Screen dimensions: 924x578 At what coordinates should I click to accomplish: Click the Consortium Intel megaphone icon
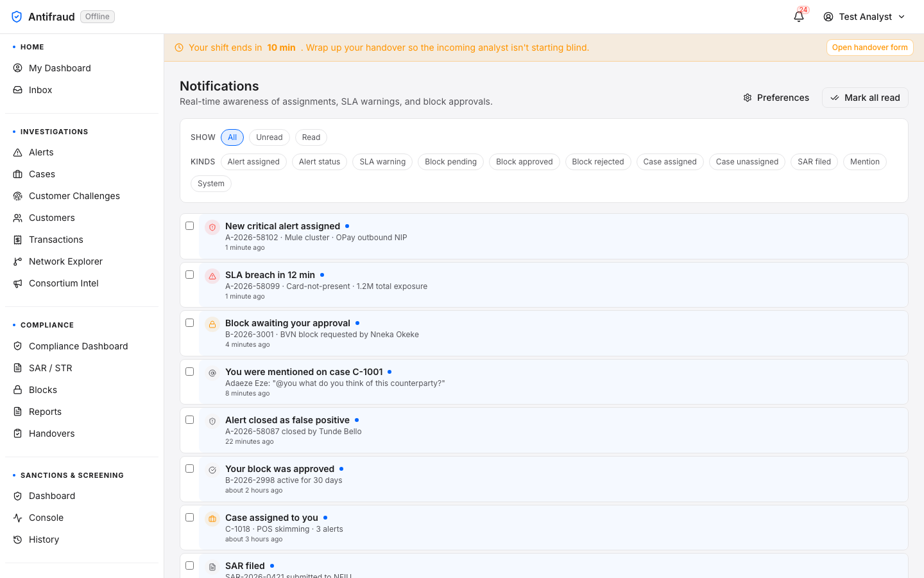pos(18,283)
